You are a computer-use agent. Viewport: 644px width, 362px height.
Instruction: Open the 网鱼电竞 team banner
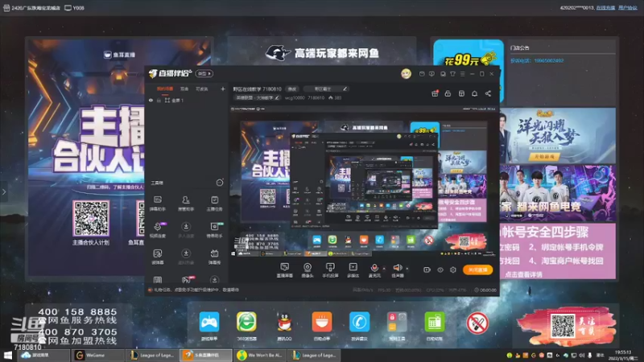557,193
